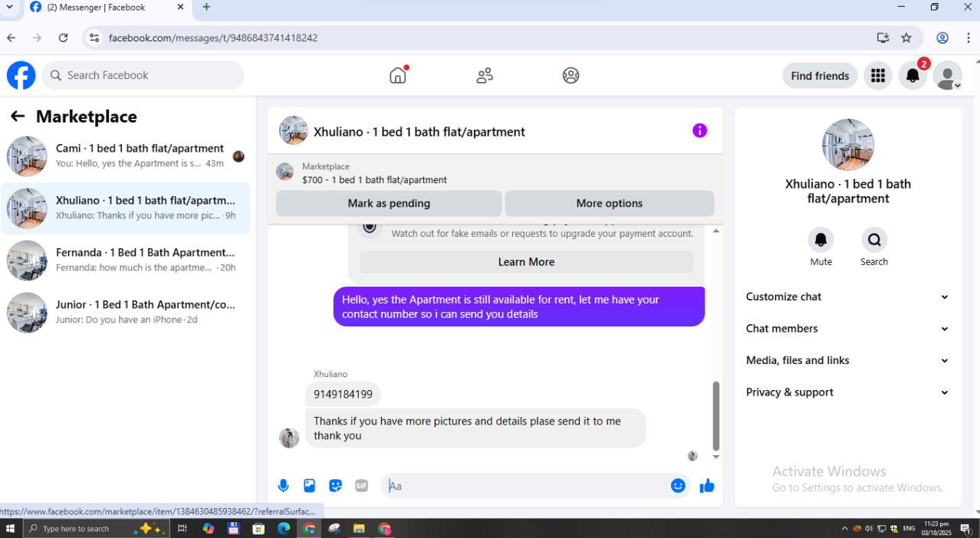Open the Groups icon in top navigation

point(571,75)
